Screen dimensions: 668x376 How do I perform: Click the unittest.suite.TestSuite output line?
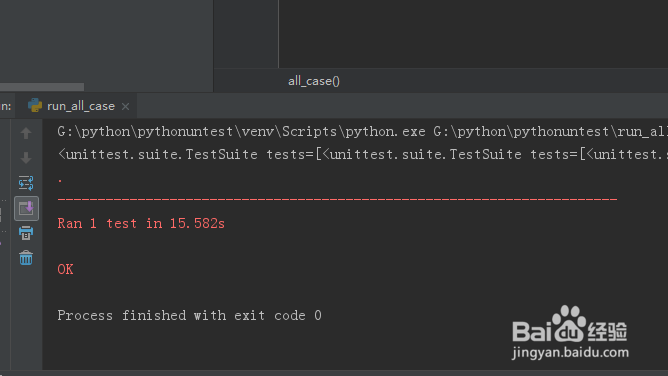click(363, 154)
